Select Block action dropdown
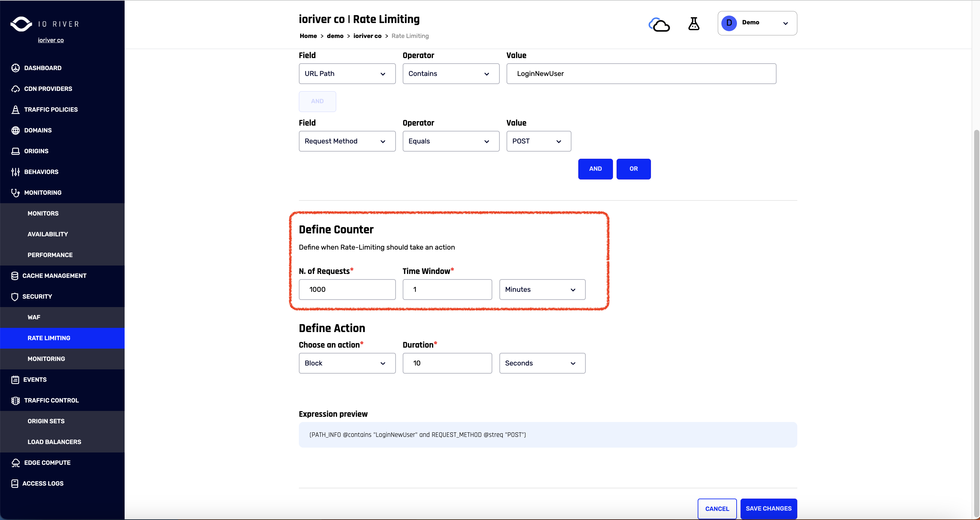Viewport: 980px width, 520px height. click(346, 363)
